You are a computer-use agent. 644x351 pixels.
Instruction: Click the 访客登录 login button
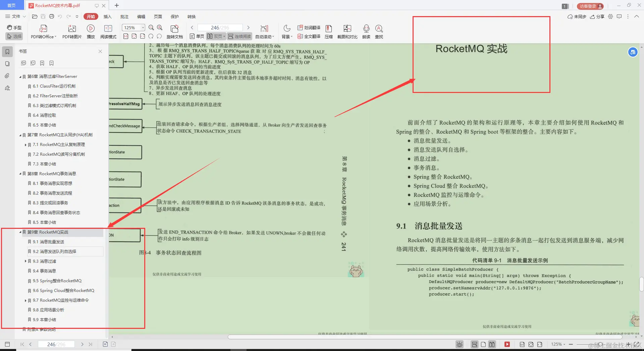(x=590, y=6)
